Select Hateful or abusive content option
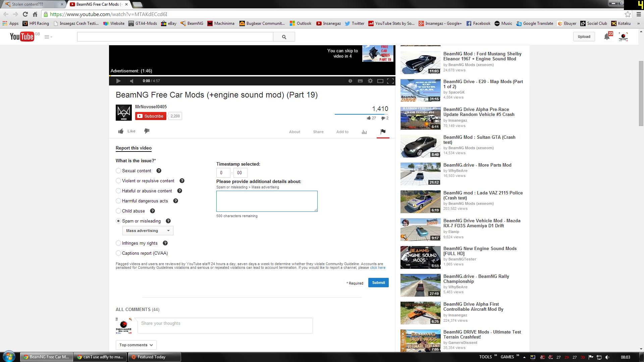 point(118,191)
